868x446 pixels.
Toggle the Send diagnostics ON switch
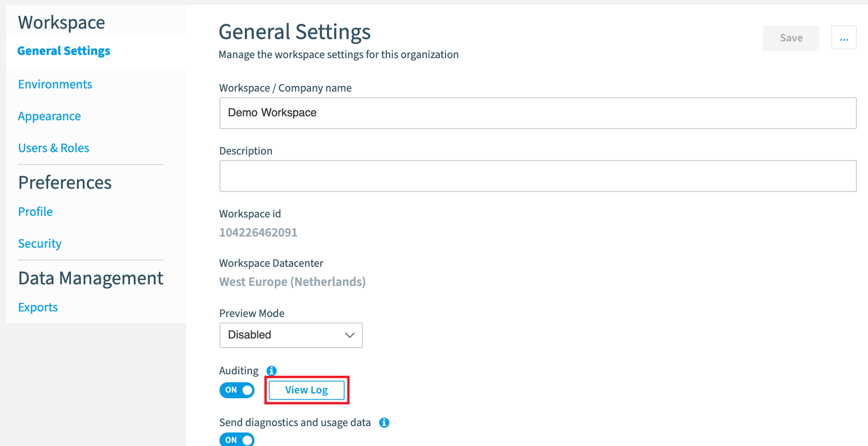pyautogui.click(x=237, y=439)
